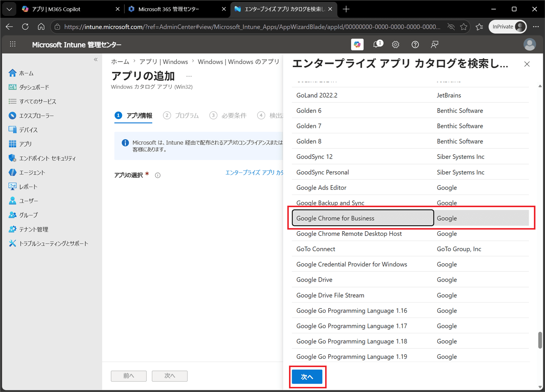
Task: Open the more options ellipsis beside アプリの追加
Action: 189,76
